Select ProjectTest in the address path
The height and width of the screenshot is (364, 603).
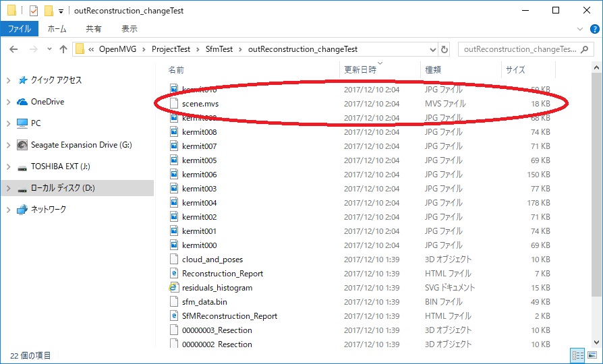pyautogui.click(x=171, y=49)
